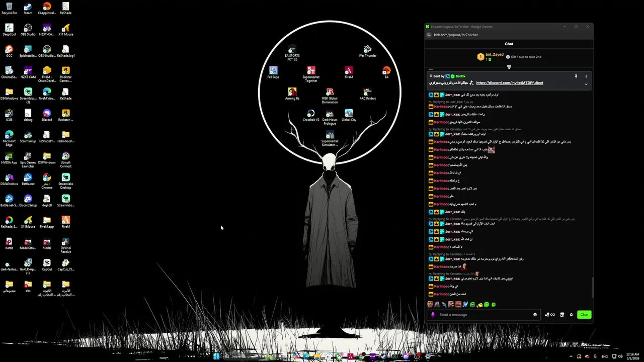Open the emoji picker in message box
The image size is (644, 362).
(x=535, y=315)
